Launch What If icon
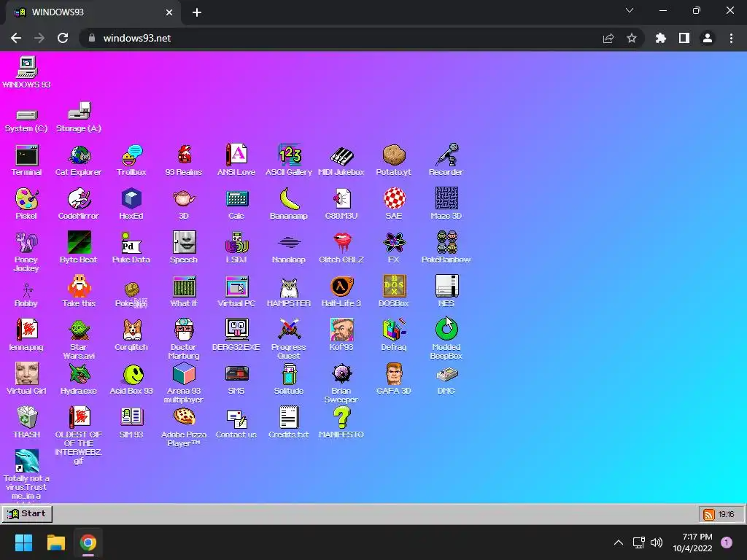This screenshot has width=747, height=560. click(184, 287)
